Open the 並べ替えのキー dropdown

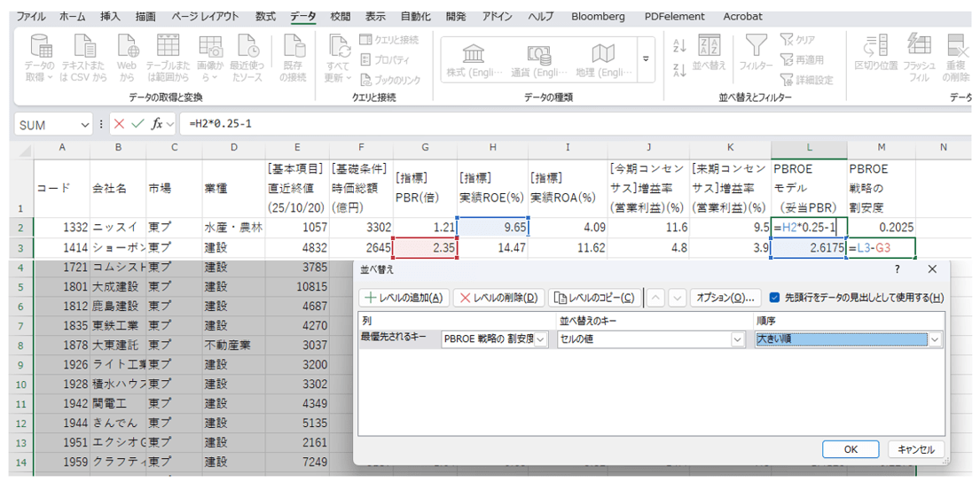point(737,339)
